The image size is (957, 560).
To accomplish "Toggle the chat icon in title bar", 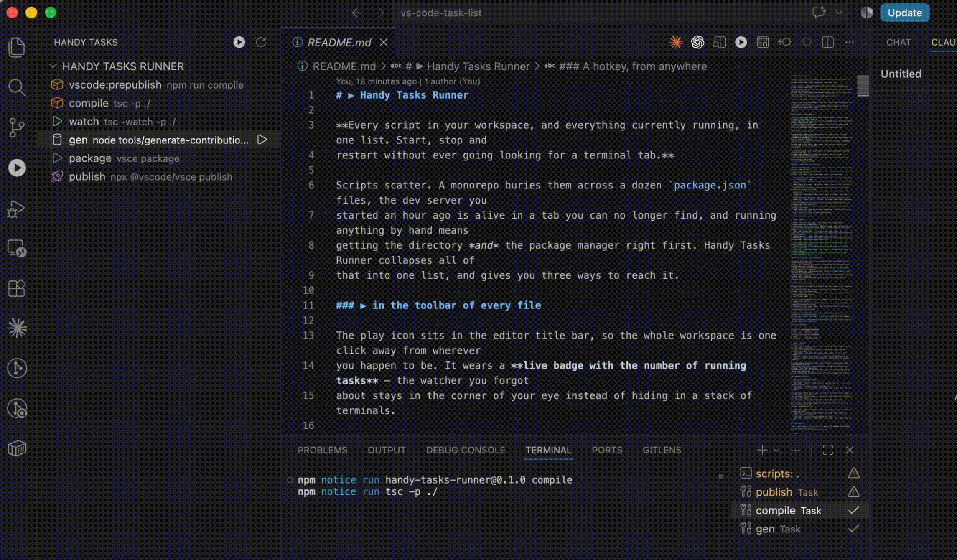I will (x=819, y=13).
